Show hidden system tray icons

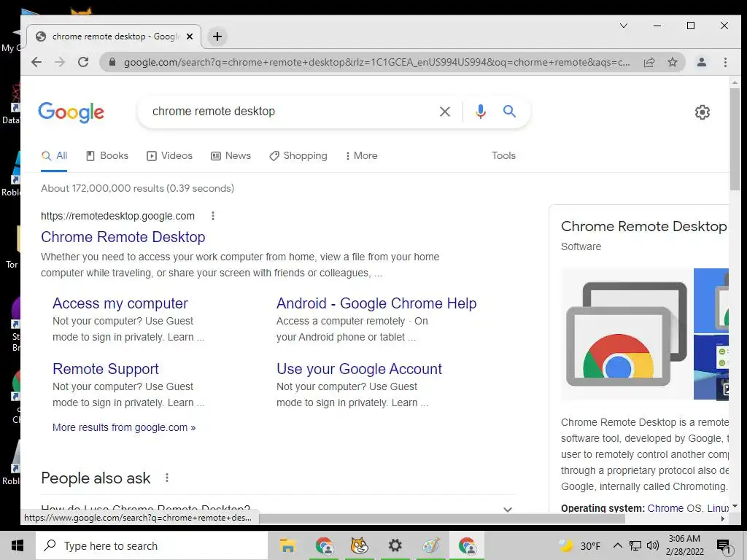click(x=617, y=545)
